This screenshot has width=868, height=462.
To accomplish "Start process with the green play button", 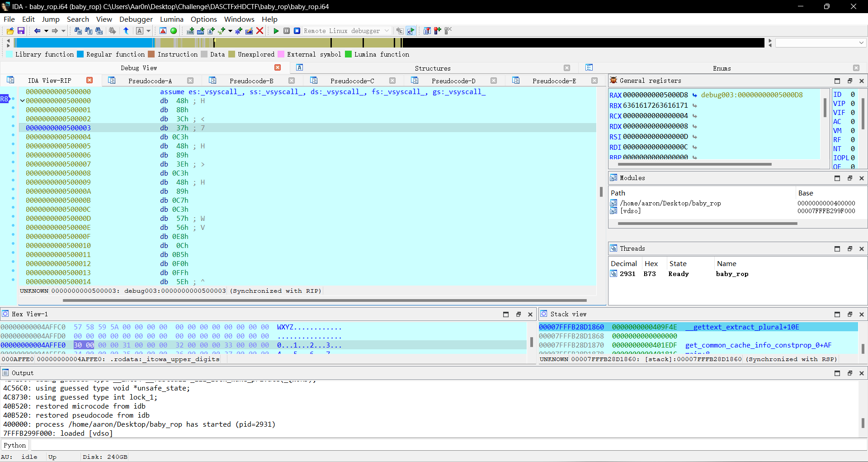I will point(276,31).
